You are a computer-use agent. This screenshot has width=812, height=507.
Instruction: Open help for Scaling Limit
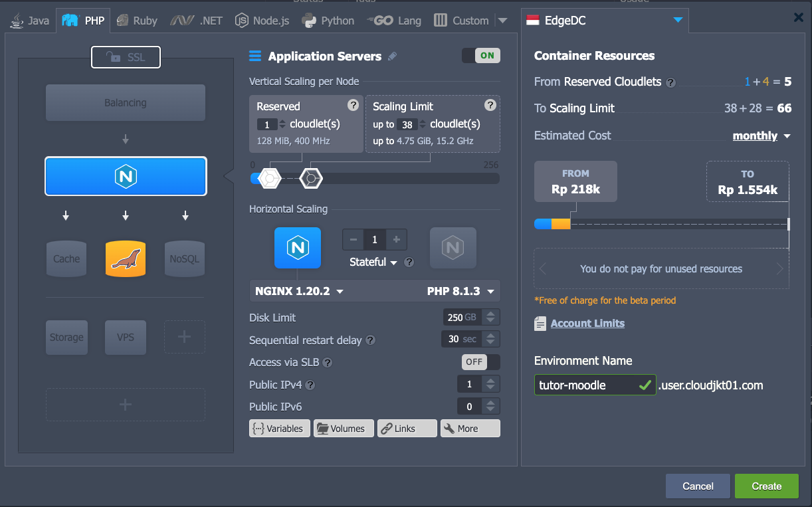490,105
